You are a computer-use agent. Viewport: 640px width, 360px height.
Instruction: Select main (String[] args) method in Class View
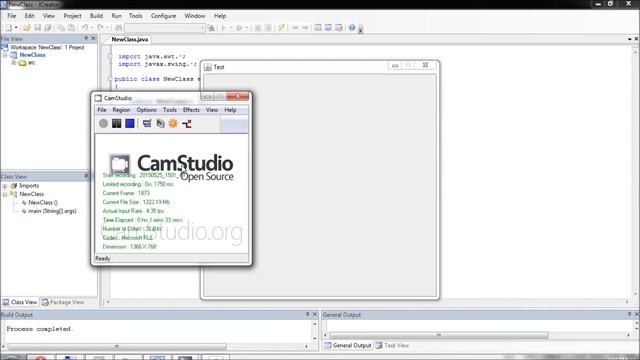tap(52, 211)
